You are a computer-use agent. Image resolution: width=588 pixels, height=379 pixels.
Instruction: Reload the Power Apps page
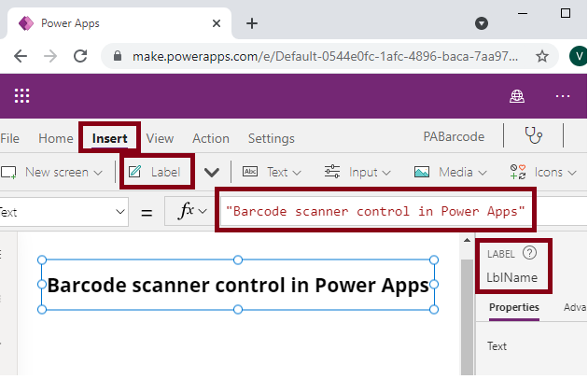(80, 56)
